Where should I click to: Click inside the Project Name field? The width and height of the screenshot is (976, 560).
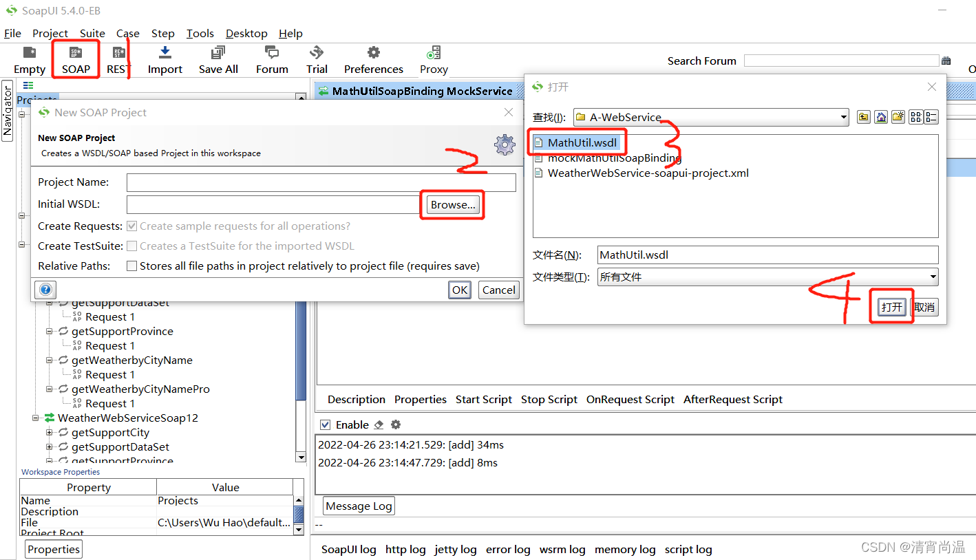(321, 182)
